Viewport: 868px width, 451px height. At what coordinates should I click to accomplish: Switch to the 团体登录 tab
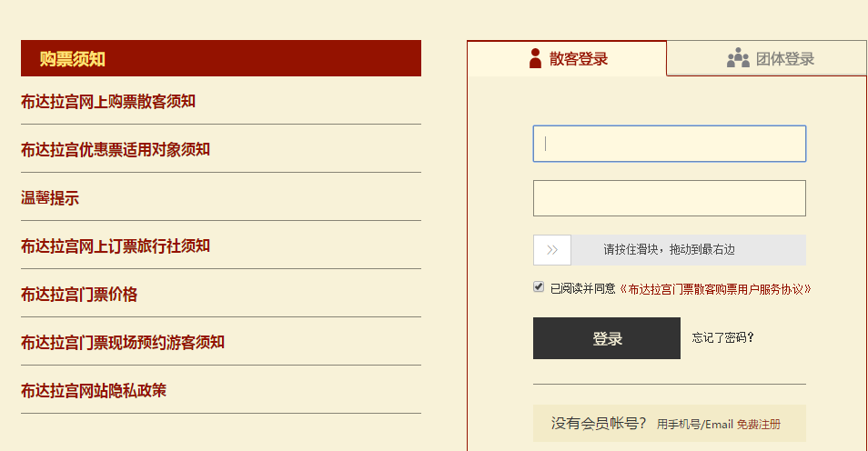[x=770, y=59]
